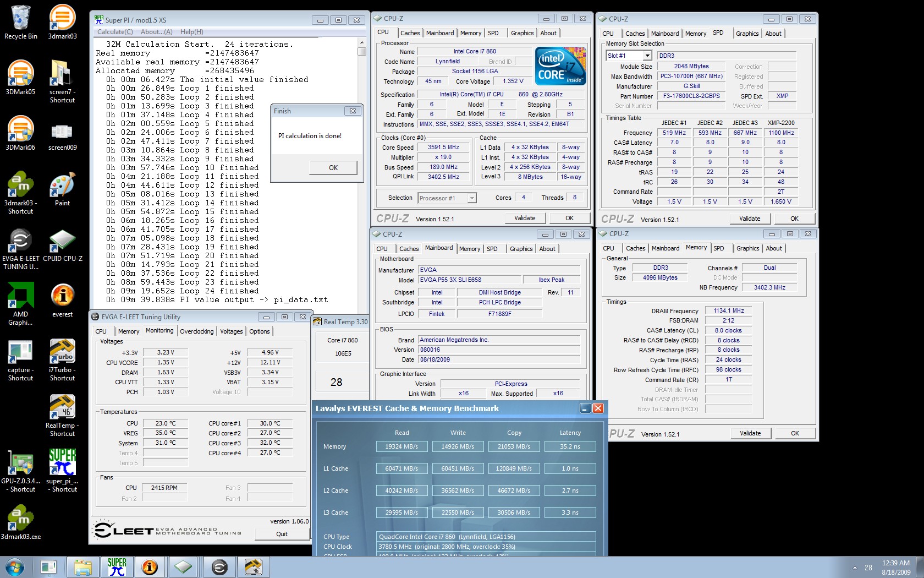Launch the EVGA E-LEET Tuning desktop icon
The width and height of the screenshot is (924, 578).
(20, 248)
